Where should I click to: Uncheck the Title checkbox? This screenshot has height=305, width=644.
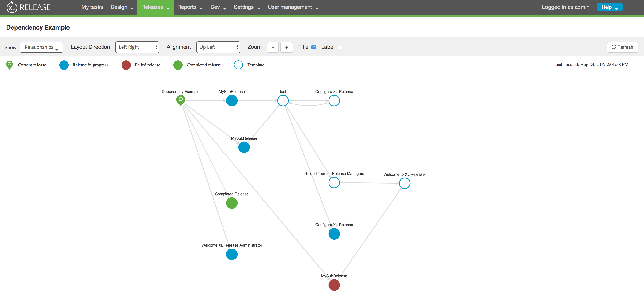click(314, 47)
